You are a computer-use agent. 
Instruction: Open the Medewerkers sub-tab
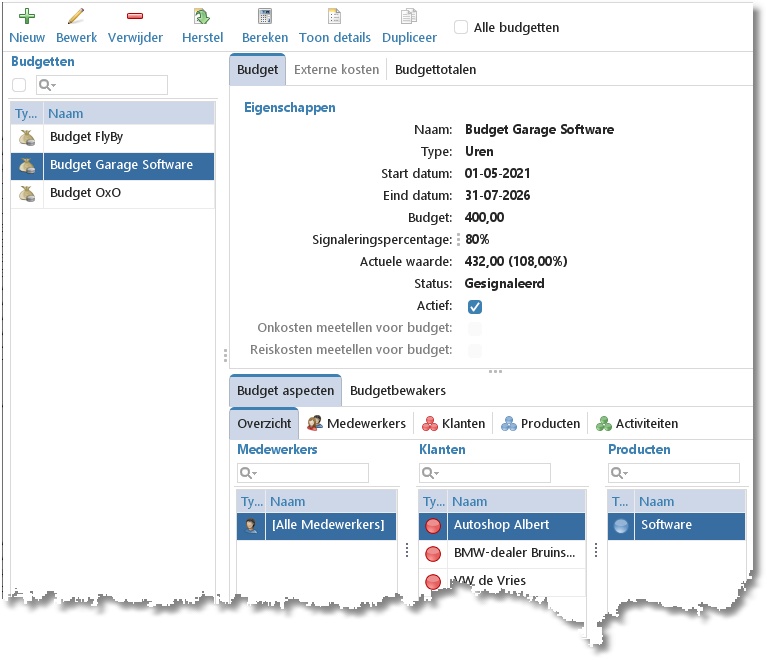tap(357, 423)
